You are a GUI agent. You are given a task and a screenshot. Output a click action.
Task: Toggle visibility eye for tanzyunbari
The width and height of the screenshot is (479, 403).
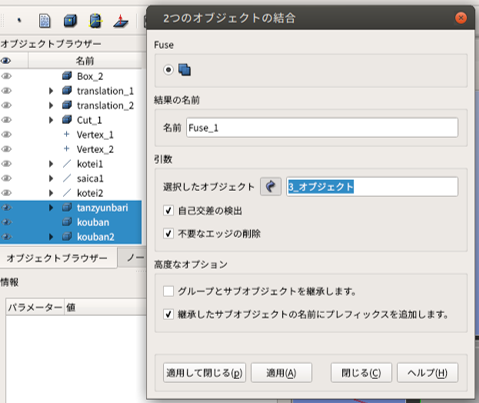click(6, 208)
